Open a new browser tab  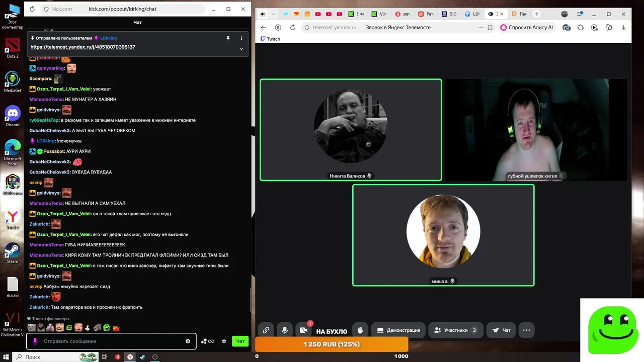click(536, 14)
